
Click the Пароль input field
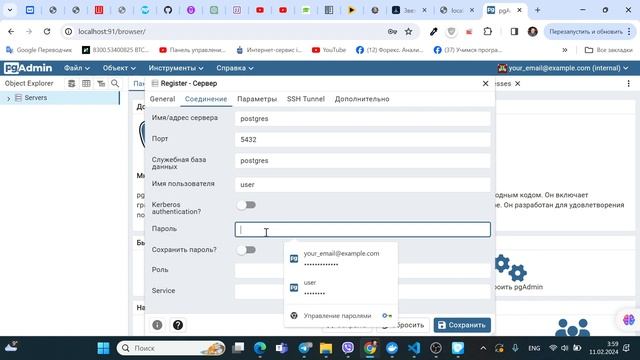362,229
